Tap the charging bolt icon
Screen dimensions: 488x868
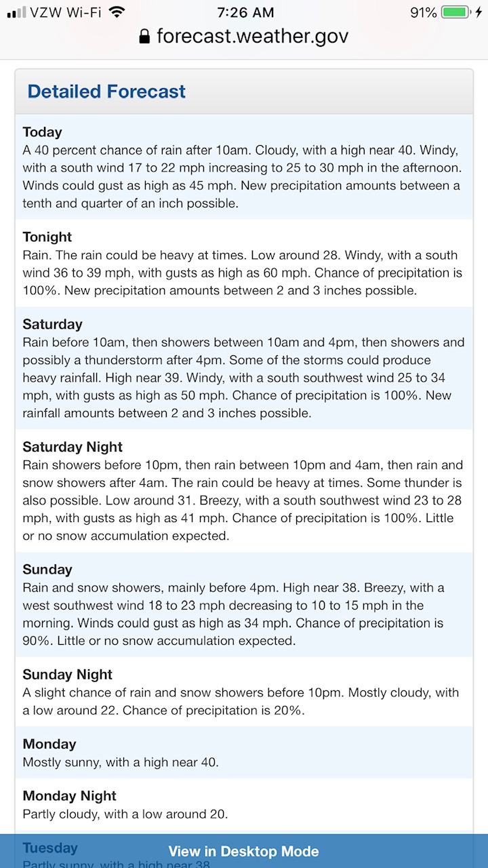(479, 12)
